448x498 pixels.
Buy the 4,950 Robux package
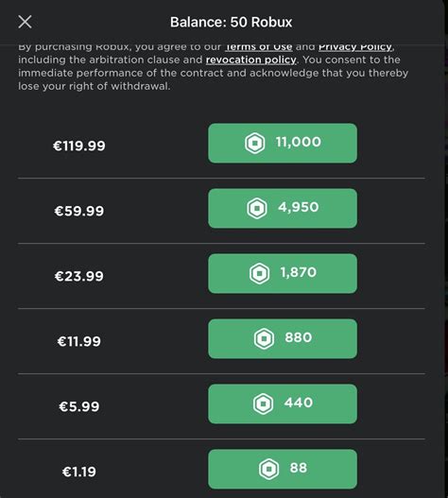click(283, 208)
